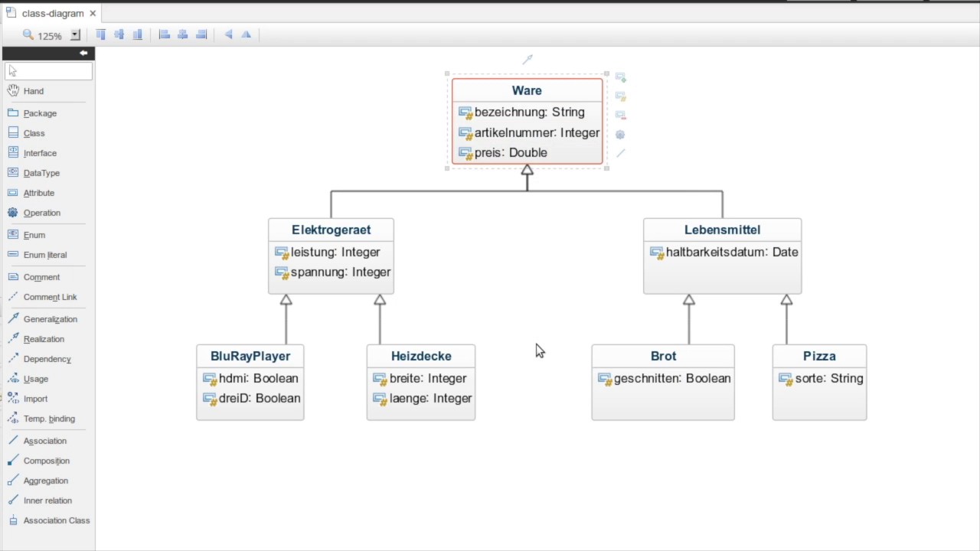
Task: Activate the Association line tool in the palette
Action: coord(37,441)
